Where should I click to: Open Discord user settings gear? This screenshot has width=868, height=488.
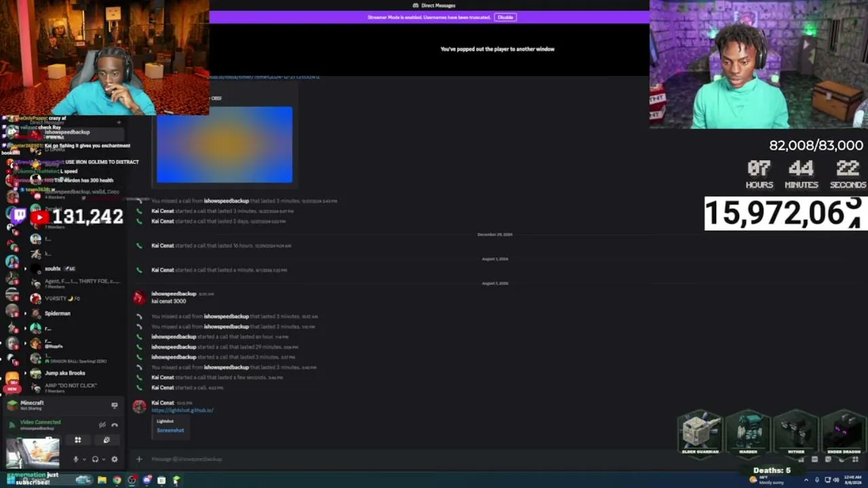[114, 459]
